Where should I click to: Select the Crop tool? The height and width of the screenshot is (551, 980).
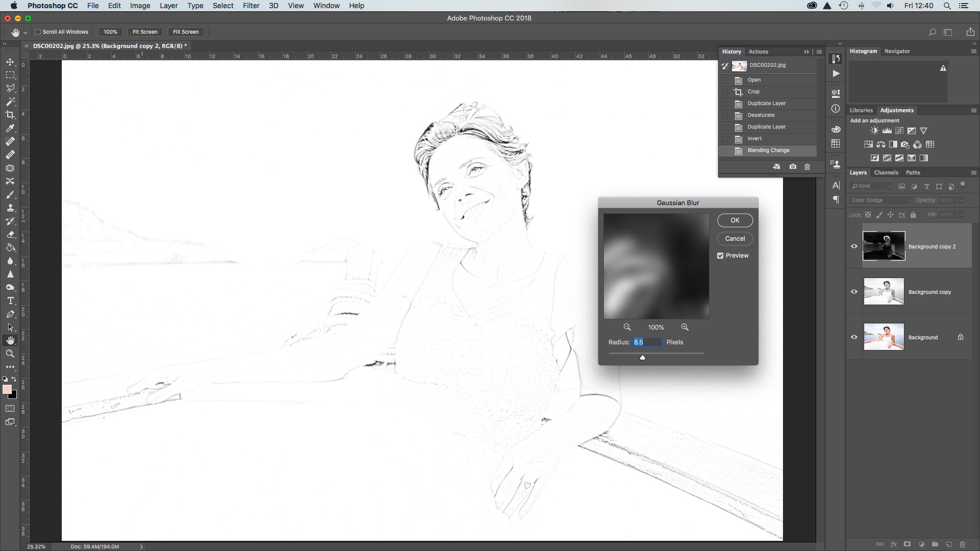click(10, 115)
